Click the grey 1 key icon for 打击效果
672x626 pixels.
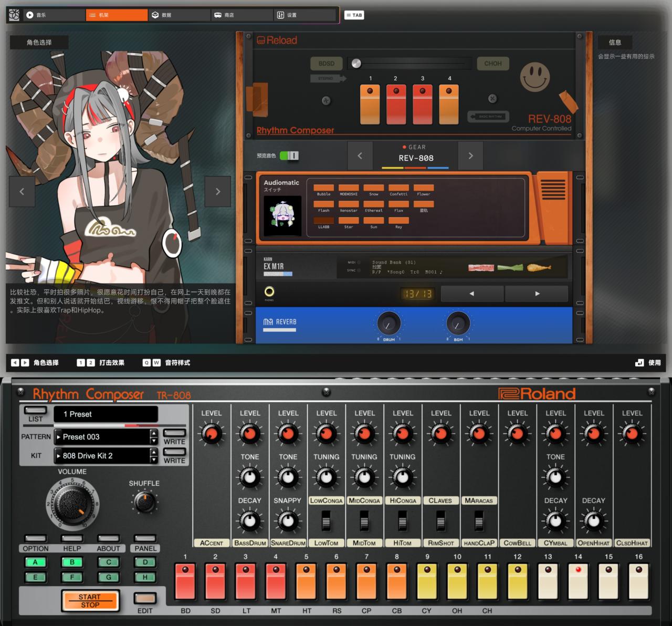tap(81, 362)
